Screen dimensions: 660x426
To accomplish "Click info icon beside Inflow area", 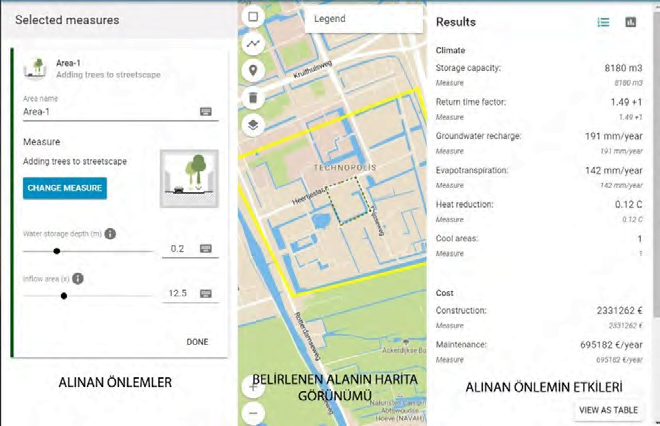I will (x=77, y=279).
